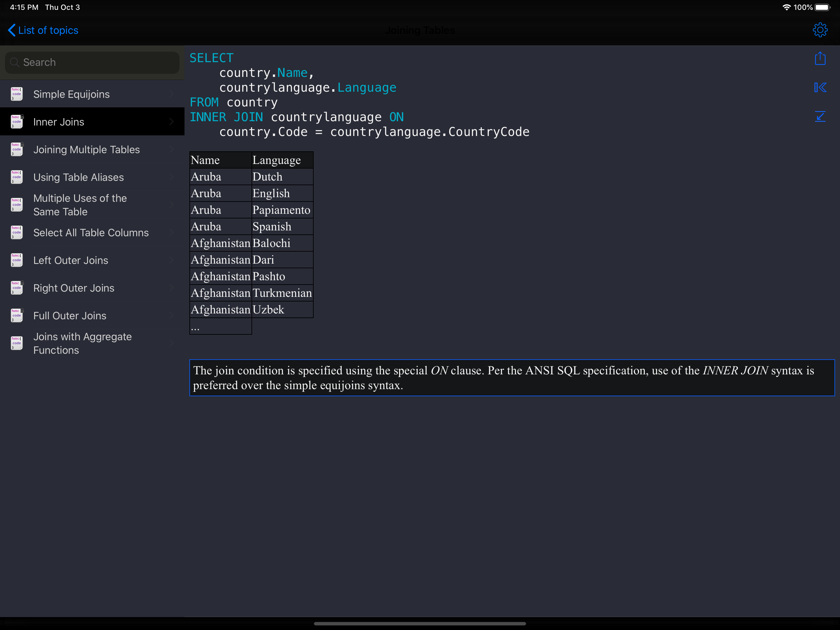Open Multiple Uses of the Same Table
Viewport: 840px width, 630px height.
[x=80, y=205]
